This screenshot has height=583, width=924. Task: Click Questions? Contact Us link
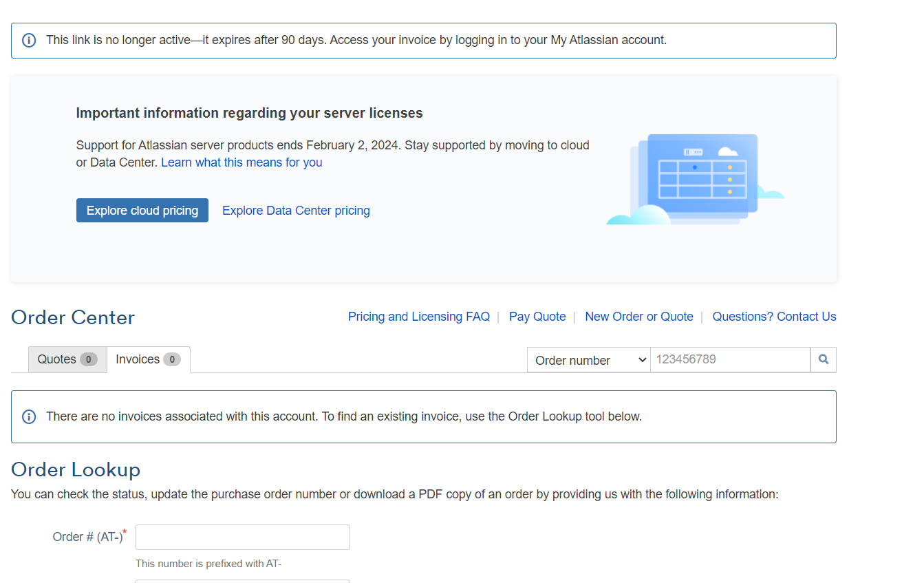(774, 317)
